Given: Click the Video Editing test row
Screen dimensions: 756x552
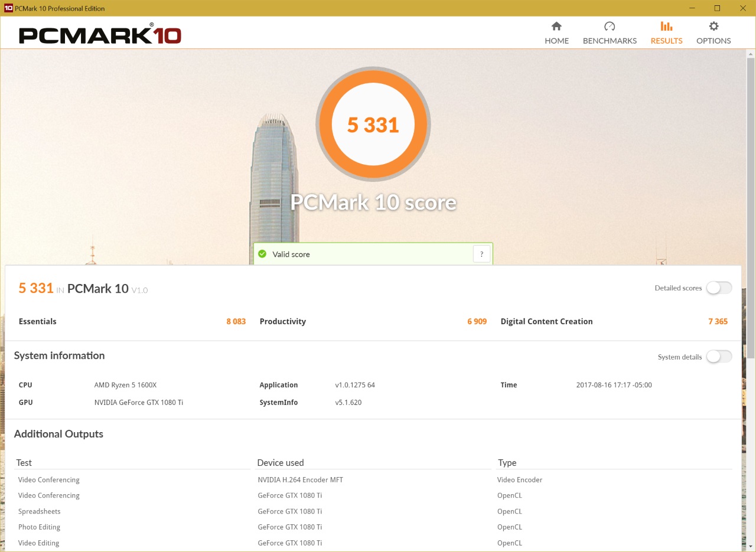Looking at the screenshot, I should [x=39, y=543].
